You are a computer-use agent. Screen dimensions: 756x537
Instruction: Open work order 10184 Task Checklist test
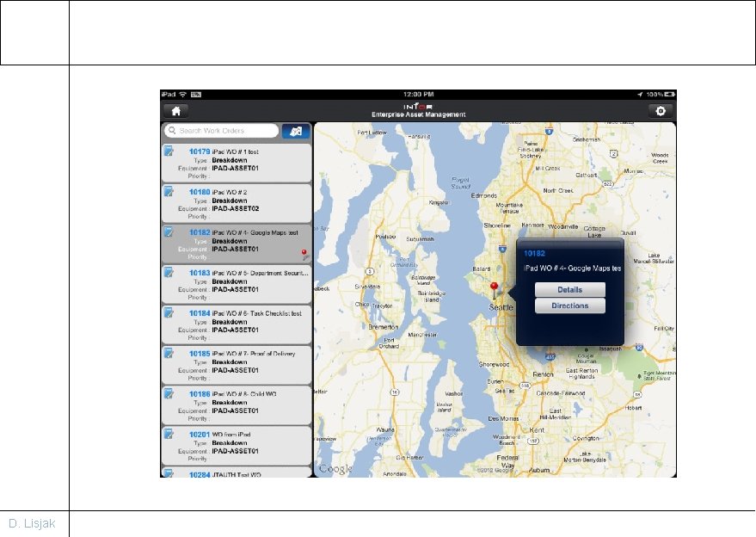(x=237, y=324)
